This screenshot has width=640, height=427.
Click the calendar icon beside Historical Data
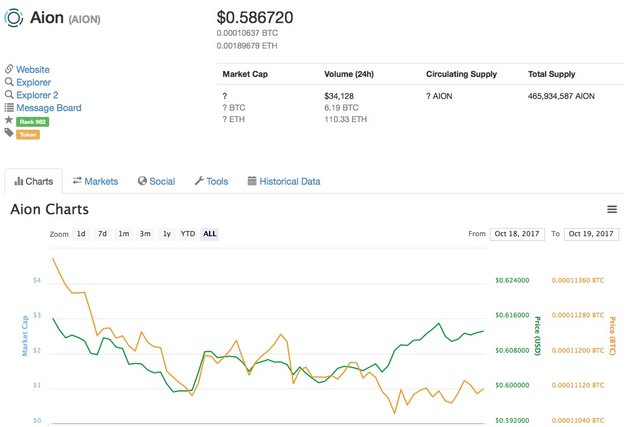pos(252,181)
